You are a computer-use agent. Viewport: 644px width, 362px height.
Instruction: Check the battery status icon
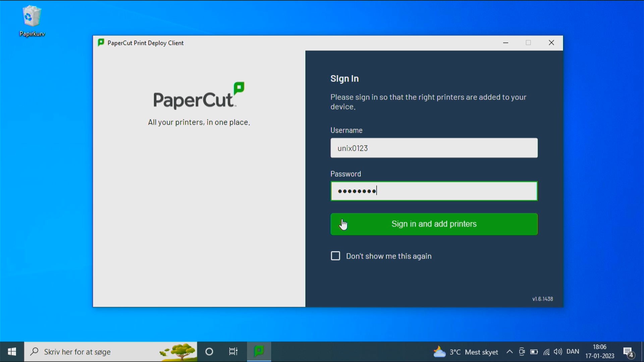(x=534, y=352)
